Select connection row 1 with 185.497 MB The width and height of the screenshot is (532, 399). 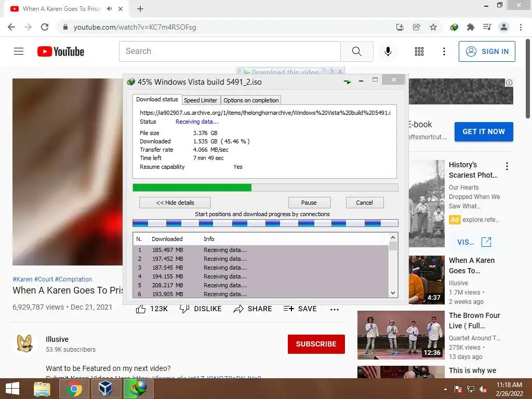261,250
